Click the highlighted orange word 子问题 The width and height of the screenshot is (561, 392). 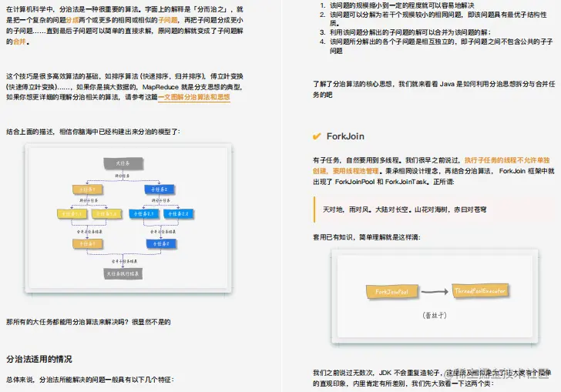pos(168,20)
